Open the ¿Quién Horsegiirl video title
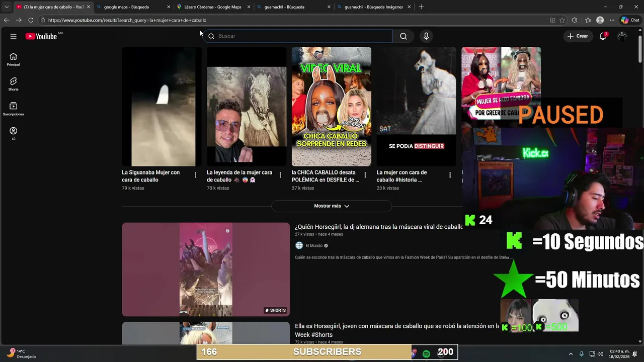 click(x=378, y=227)
